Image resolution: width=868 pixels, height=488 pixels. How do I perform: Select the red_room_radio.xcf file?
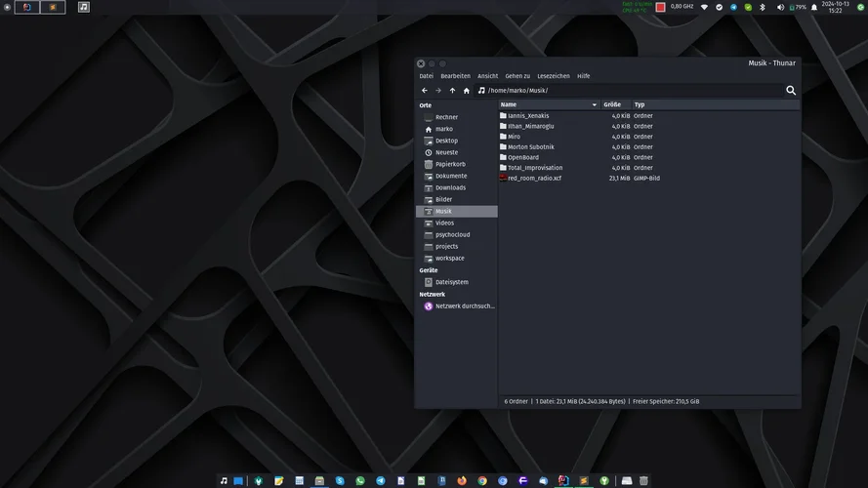pyautogui.click(x=534, y=179)
